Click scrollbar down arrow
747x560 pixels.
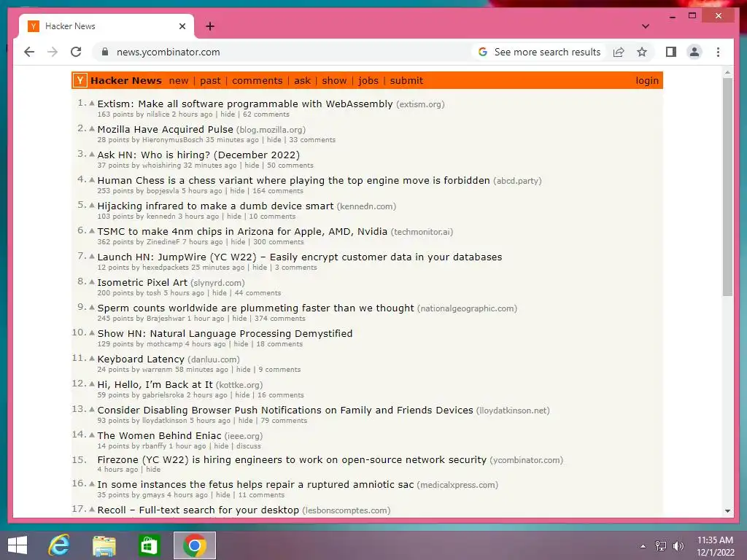pyautogui.click(x=727, y=510)
